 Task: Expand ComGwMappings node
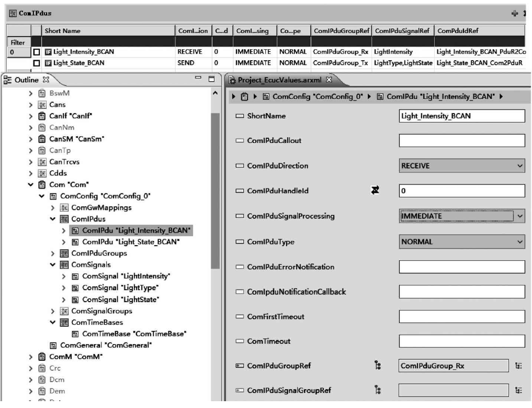(x=53, y=207)
